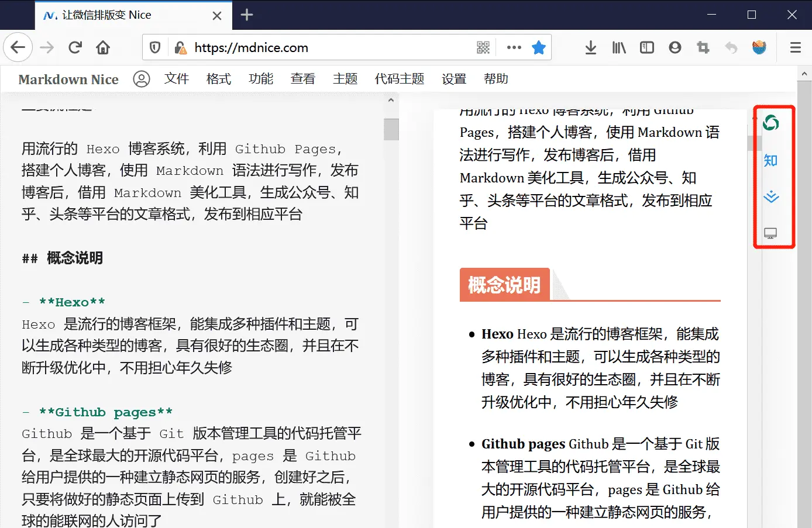Toggle tracking protection shield
The image size is (812, 528).
tap(154, 47)
